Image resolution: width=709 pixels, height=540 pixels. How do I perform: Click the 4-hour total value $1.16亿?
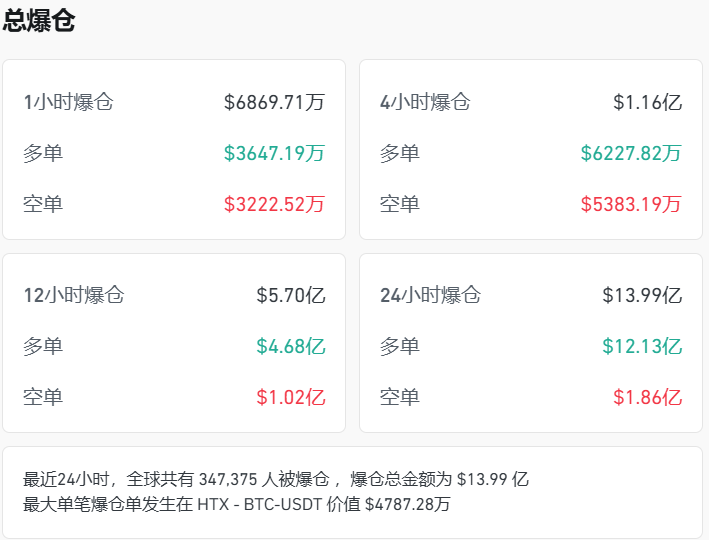tap(647, 102)
